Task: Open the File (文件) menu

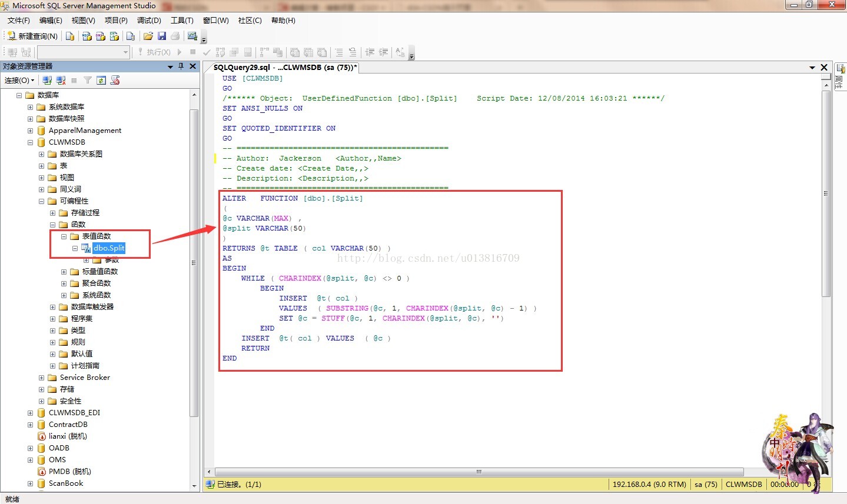Action: [18, 21]
